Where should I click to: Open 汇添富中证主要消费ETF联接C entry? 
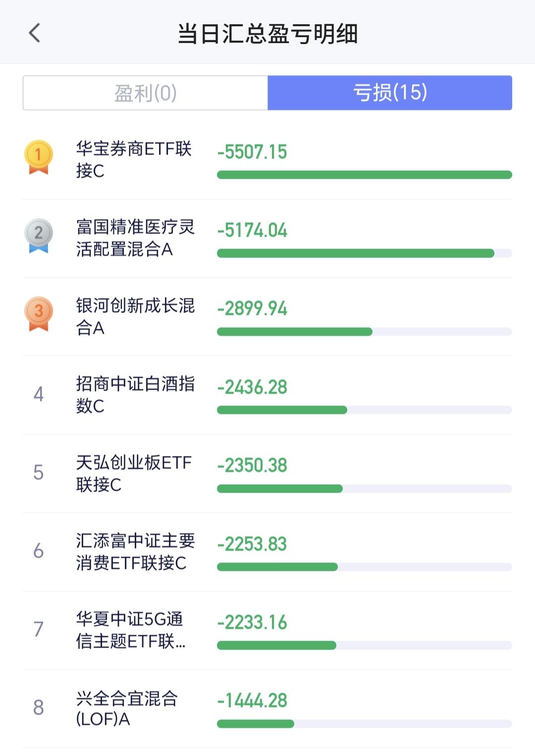tap(267, 552)
